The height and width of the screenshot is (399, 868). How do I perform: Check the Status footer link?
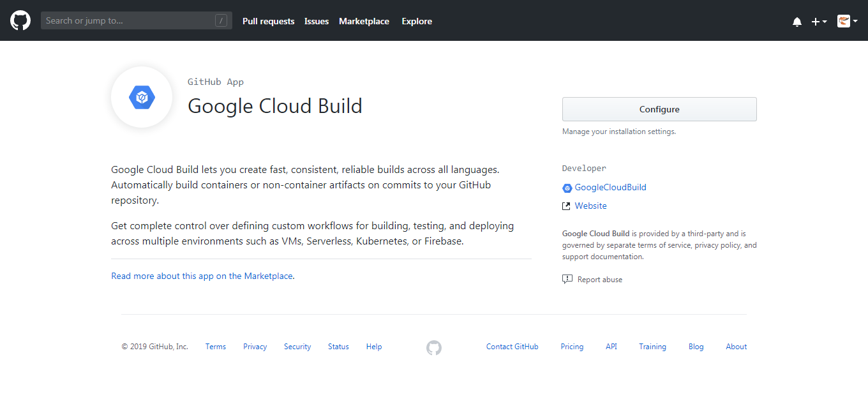[338, 347]
